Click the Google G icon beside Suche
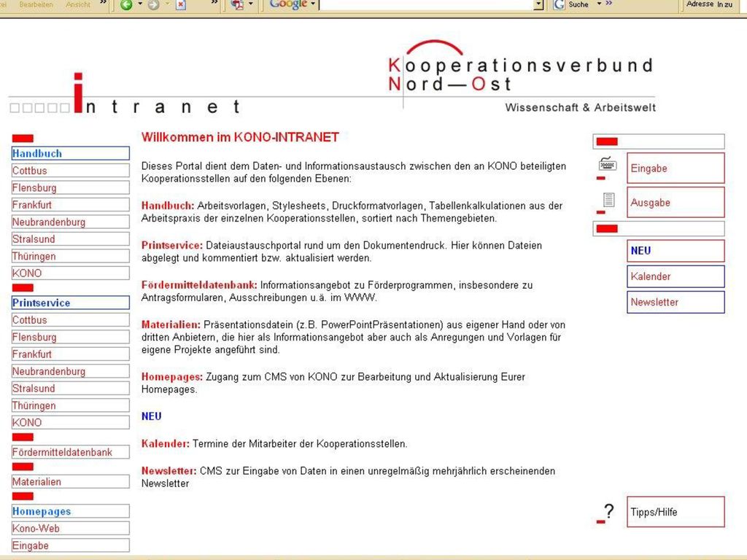 click(x=559, y=5)
